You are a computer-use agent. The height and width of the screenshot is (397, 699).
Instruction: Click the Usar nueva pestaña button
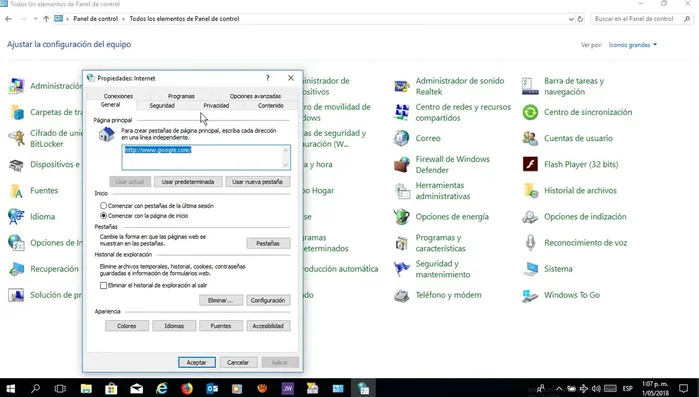[257, 182]
